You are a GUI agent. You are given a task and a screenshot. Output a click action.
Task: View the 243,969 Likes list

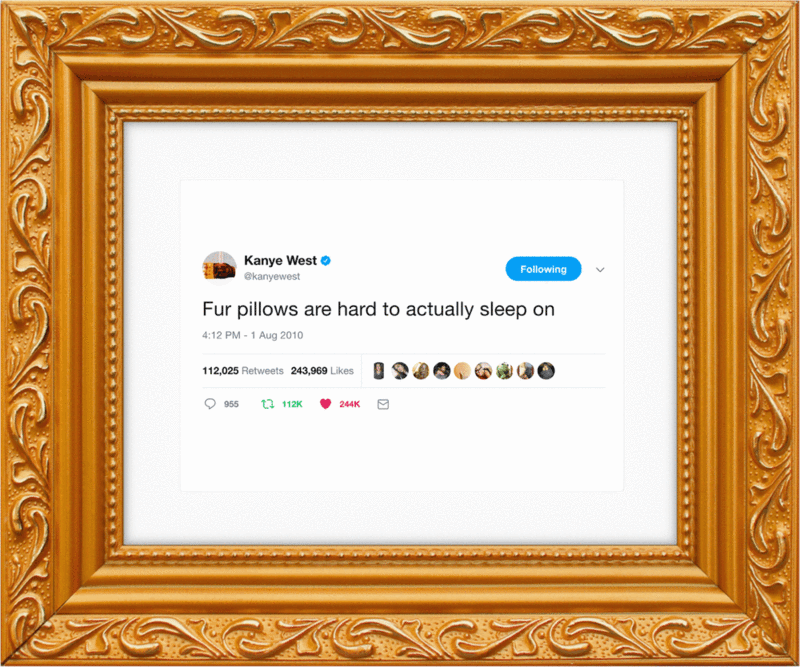coord(322,371)
